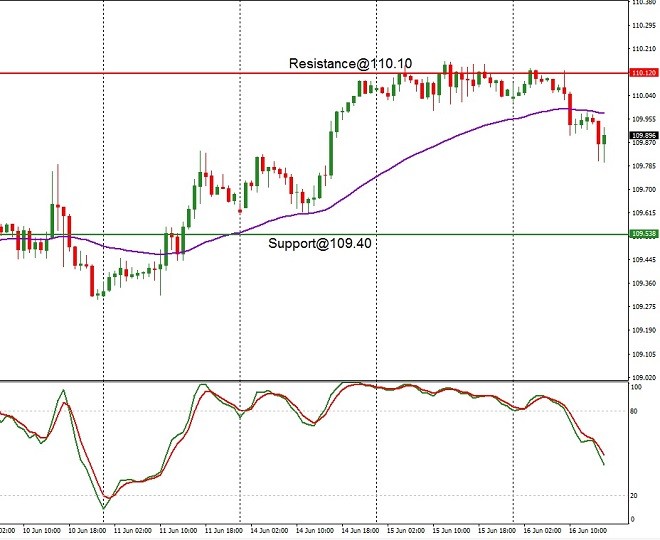Click the 11 Jun 02:00 time label
This screenshot has height=540, width=660.
133,530
